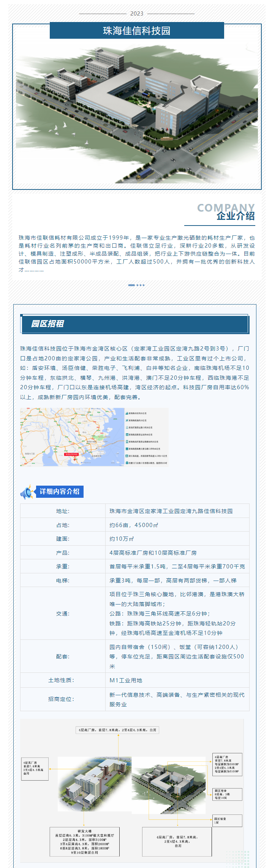This screenshot has height=868, width=272.
Task: Click the annotation box listing 每层面积为5000M²
Action: pyautogui.click(x=227, y=764)
